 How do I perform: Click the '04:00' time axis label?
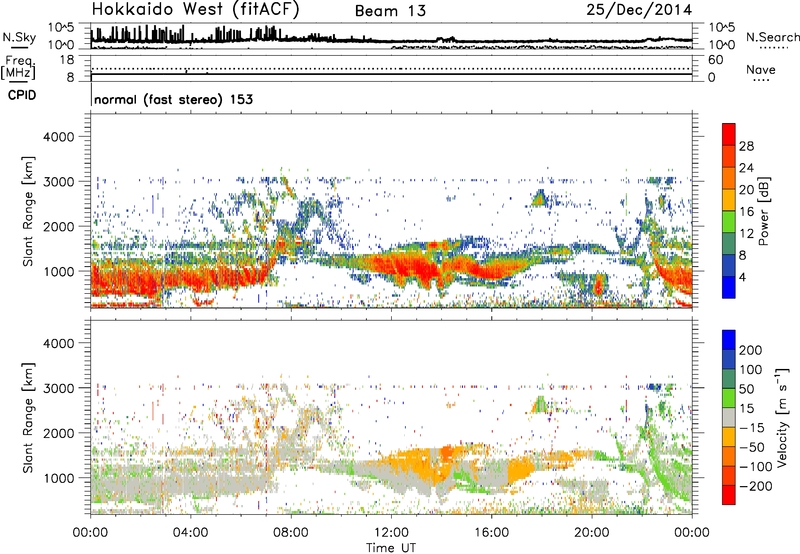click(x=190, y=533)
